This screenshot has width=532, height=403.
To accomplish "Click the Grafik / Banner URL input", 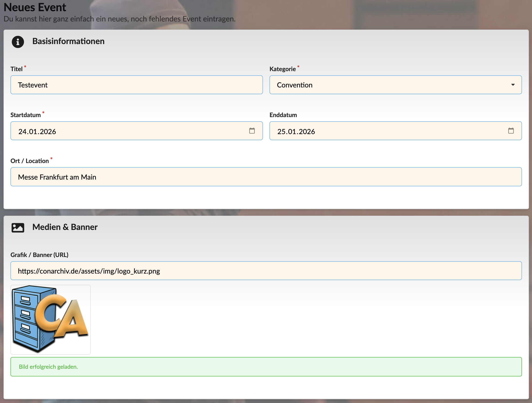I will (x=266, y=271).
